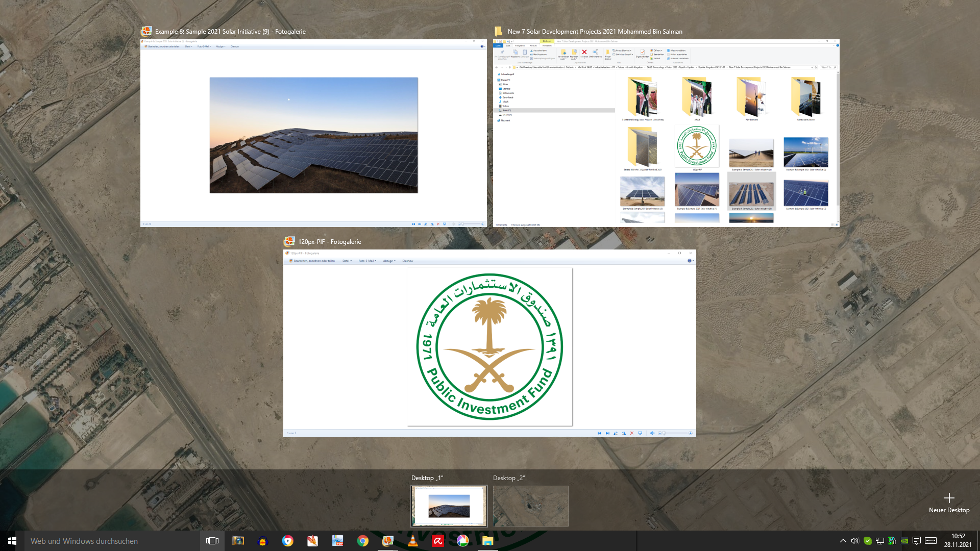Select Example & Sample Solar Initiative (2) thumbnail

[806, 154]
